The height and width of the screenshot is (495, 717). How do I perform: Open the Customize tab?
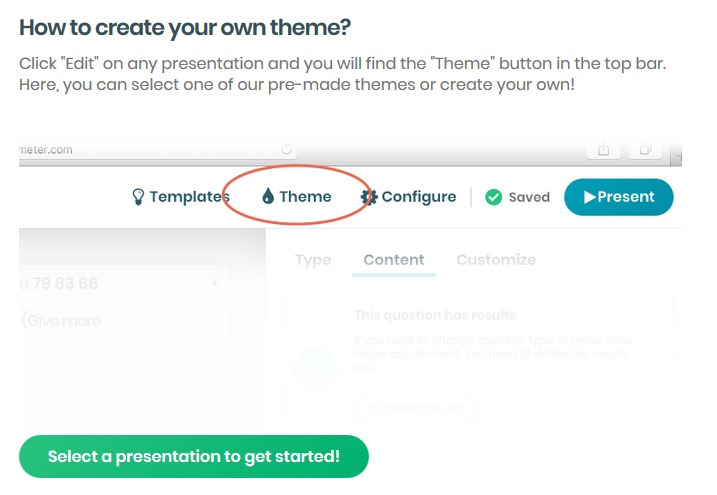coord(496,260)
